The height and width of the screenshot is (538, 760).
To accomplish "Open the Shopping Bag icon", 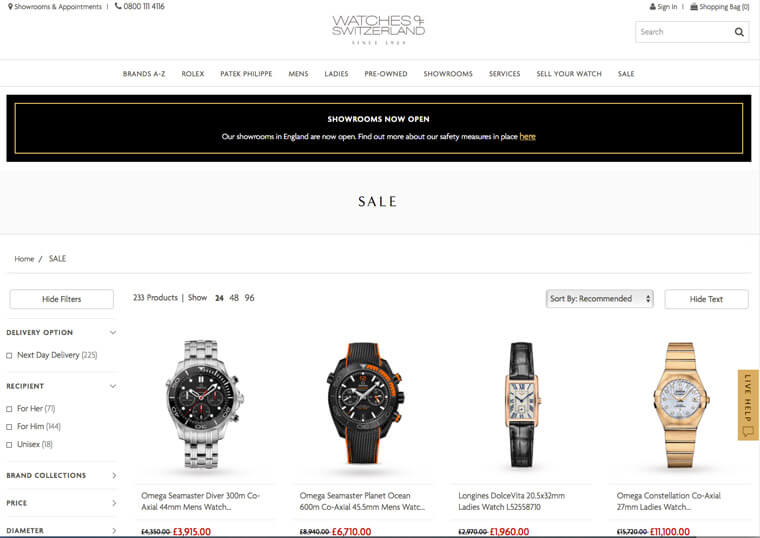I will pos(694,7).
